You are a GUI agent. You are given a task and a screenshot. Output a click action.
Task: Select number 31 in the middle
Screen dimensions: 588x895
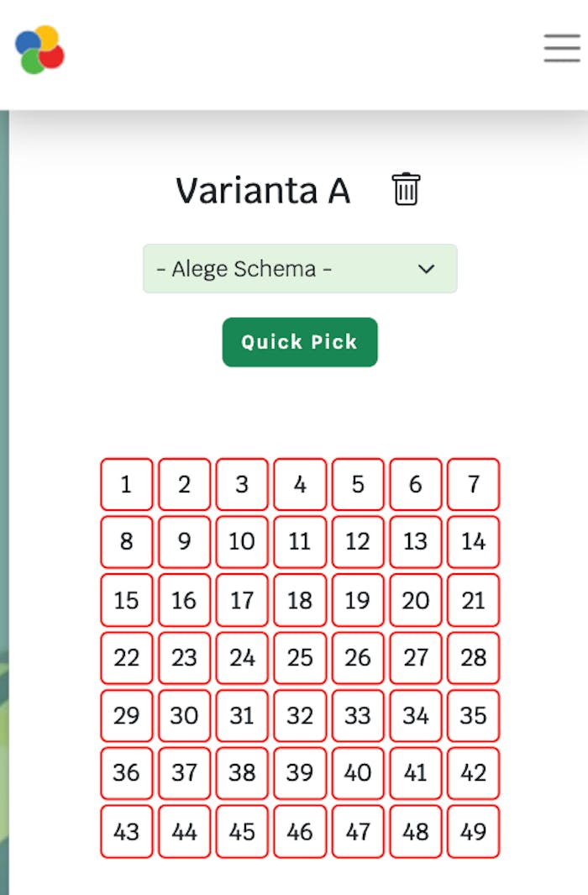click(242, 715)
